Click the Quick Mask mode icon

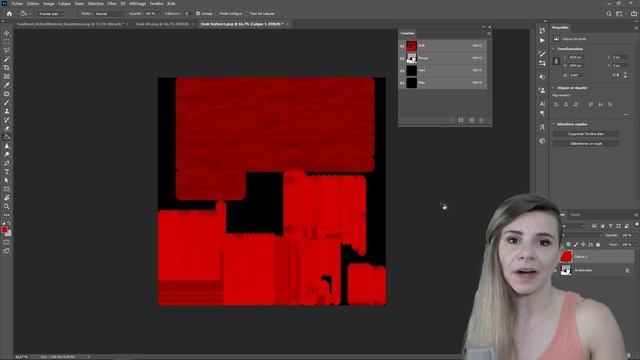(7, 242)
